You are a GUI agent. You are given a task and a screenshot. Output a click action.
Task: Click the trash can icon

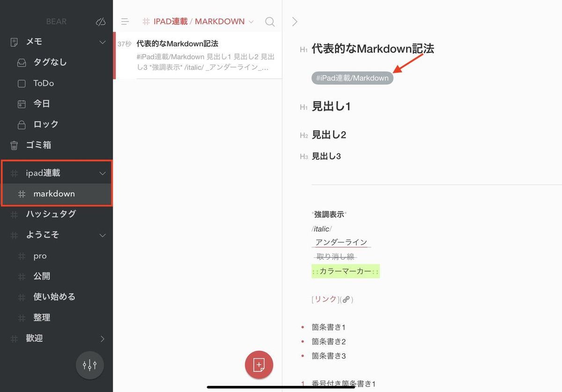[x=14, y=145]
